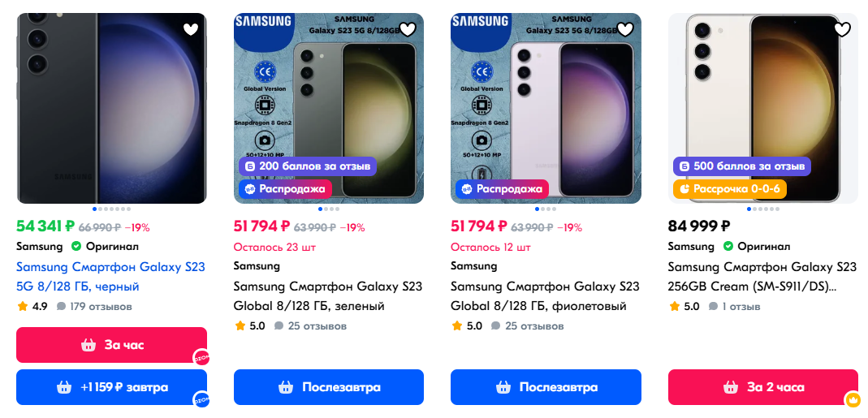Click the Рассрочка 0-0-6 installment badge
Viewport: 868px width, 418px height.
click(x=730, y=189)
